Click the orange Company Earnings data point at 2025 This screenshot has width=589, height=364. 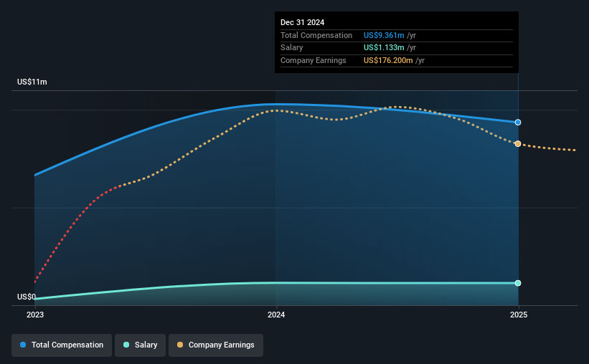point(518,144)
